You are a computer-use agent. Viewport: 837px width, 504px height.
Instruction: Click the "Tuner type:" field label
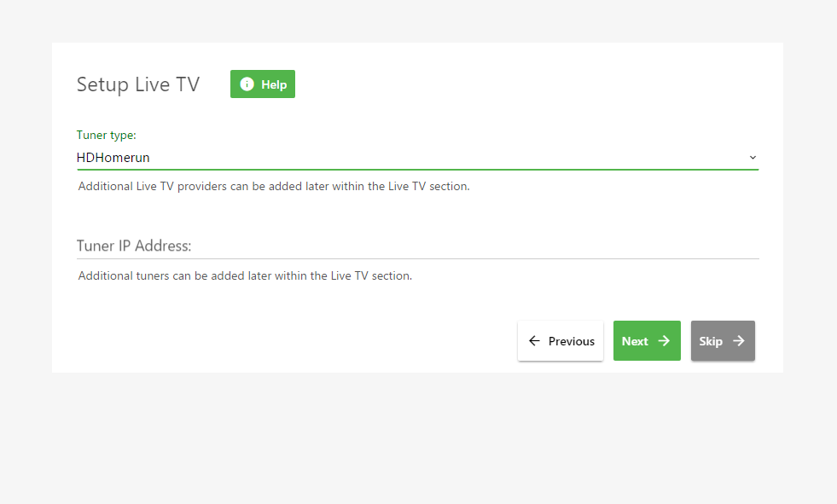[x=107, y=135]
